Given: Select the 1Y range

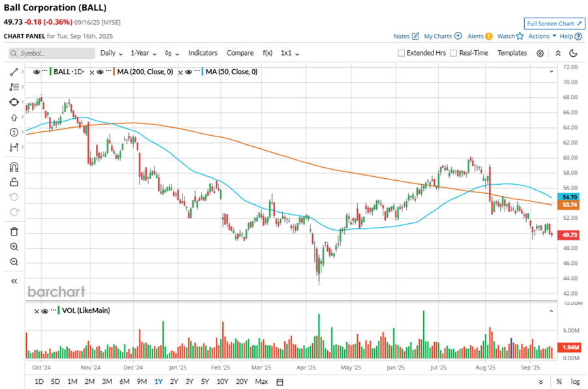Looking at the screenshot, I should pyautogui.click(x=158, y=382).
